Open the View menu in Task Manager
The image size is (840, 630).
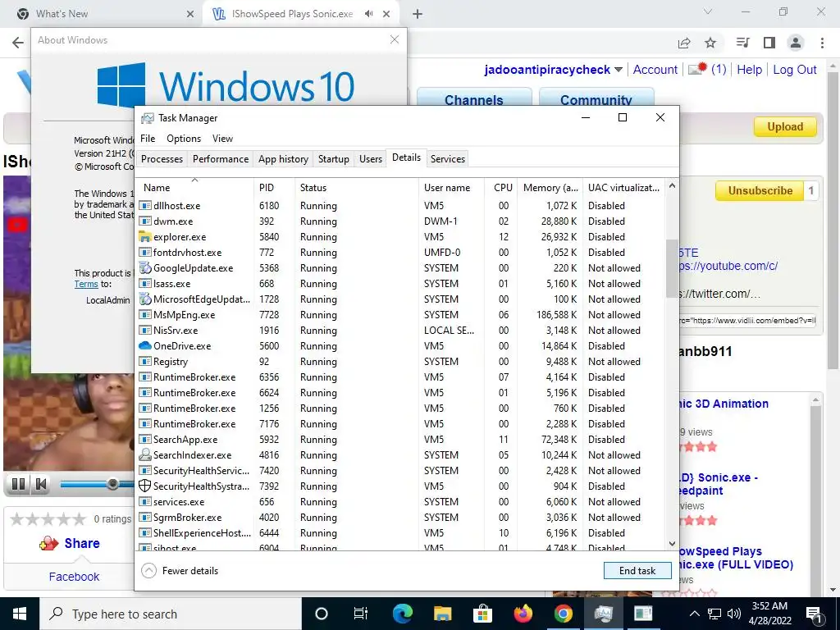222,138
